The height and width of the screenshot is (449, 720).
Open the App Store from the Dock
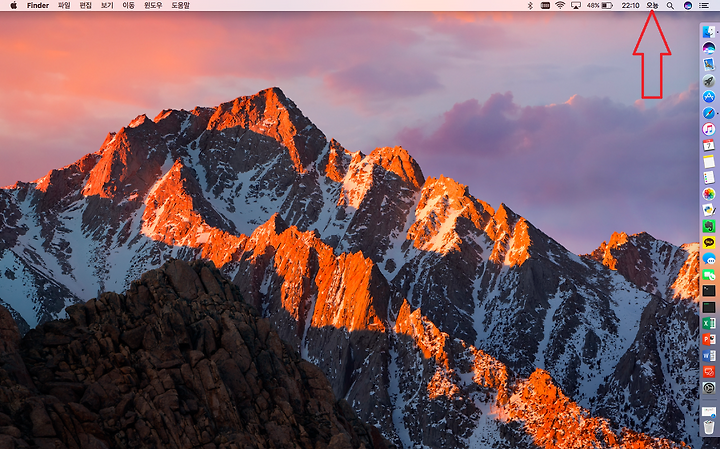pos(709,96)
